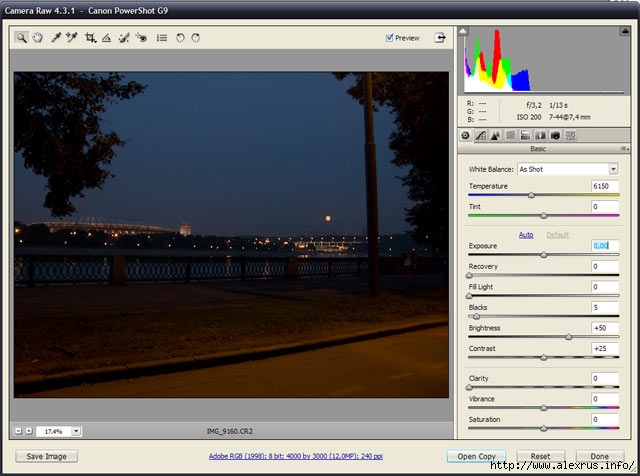Open the Basic panel flyout menu
Viewport: 640px width, 476px height.
coord(624,149)
